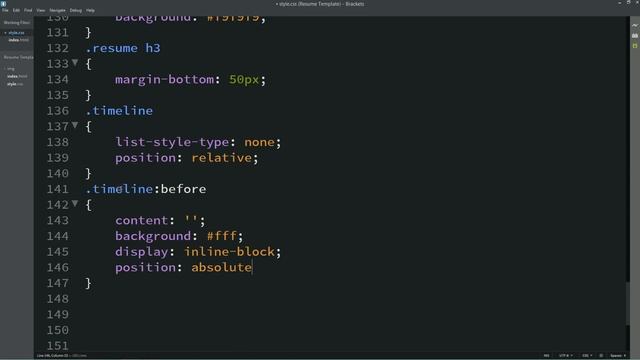Click the '.resume h3' selector text
The image size is (640, 360).
click(x=123, y=48)
